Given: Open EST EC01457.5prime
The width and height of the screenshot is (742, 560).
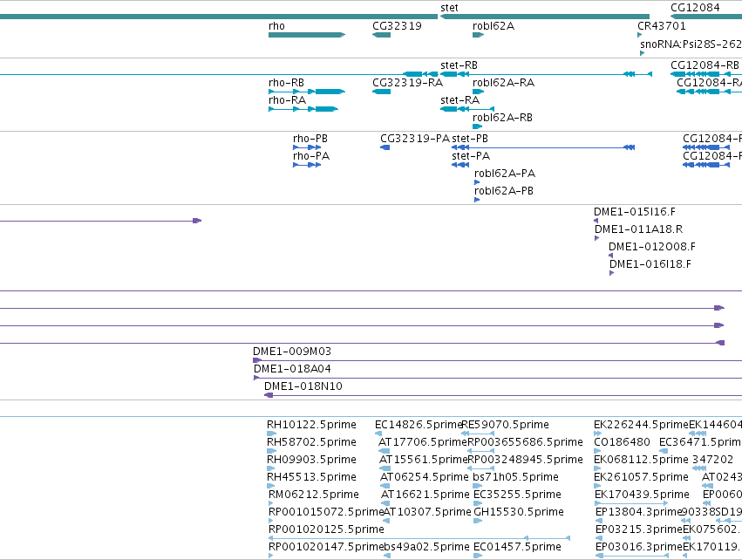Looking at the screenshot, I should [x=517, y=547].
